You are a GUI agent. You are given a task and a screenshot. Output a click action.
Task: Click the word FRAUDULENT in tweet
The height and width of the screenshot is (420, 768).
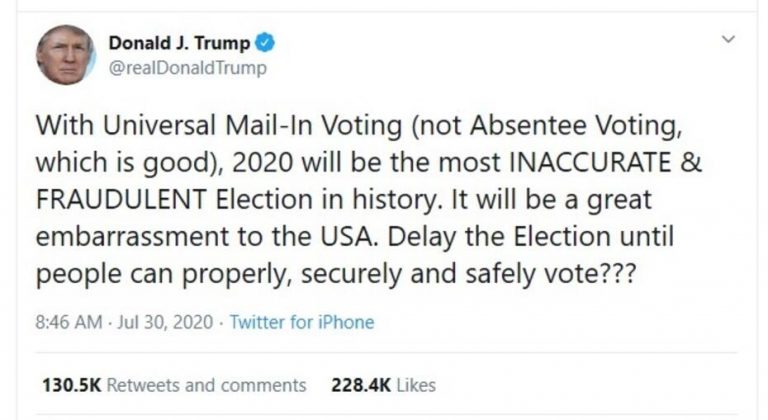tap(119, 199)
